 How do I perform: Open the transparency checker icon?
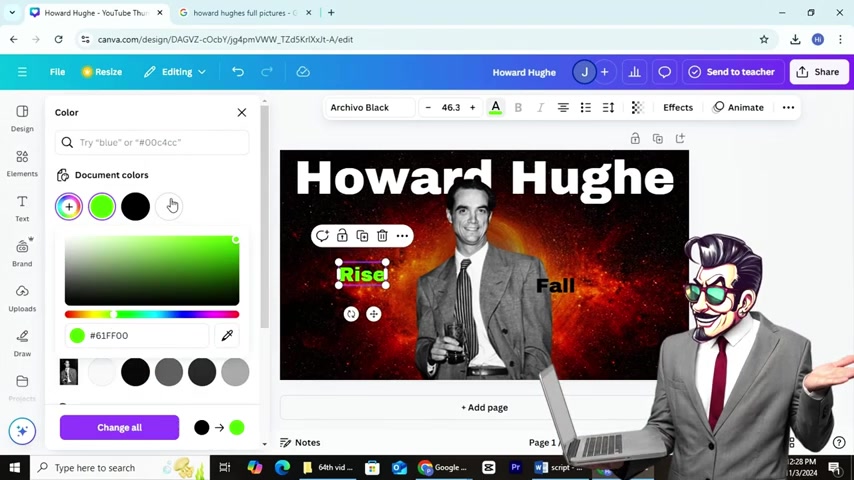(x=637, y=107)
